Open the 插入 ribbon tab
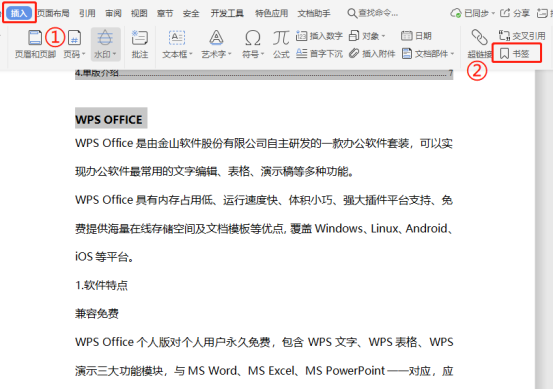This screenshot has width=554, height=389. pos(19,13)
